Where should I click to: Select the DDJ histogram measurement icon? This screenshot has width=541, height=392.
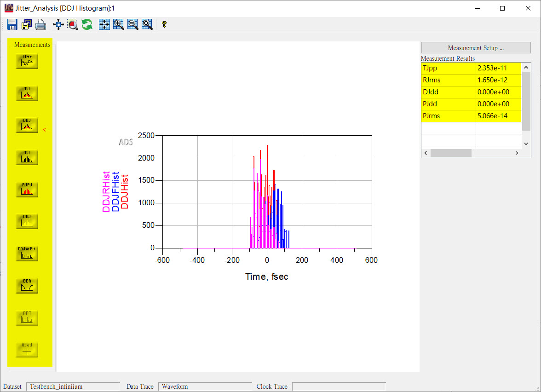27,125
